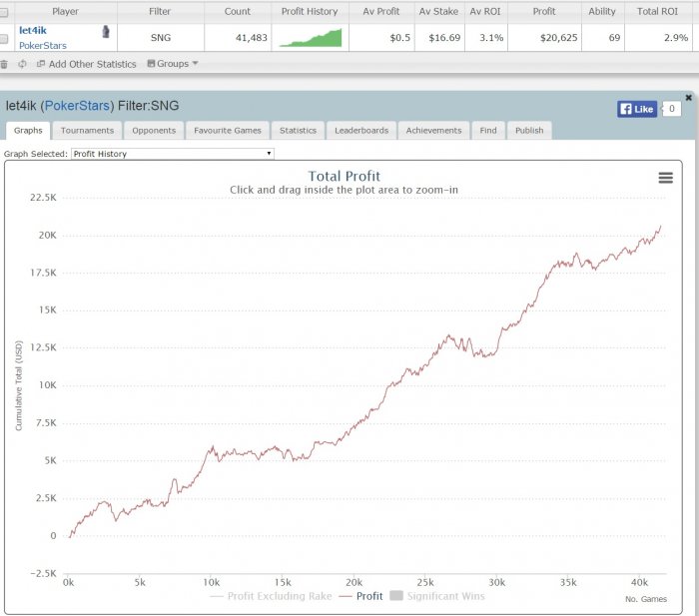Tick the header select-all checkbox
The width and height of the screenshot is (699, 616).
tap(4, 13)
